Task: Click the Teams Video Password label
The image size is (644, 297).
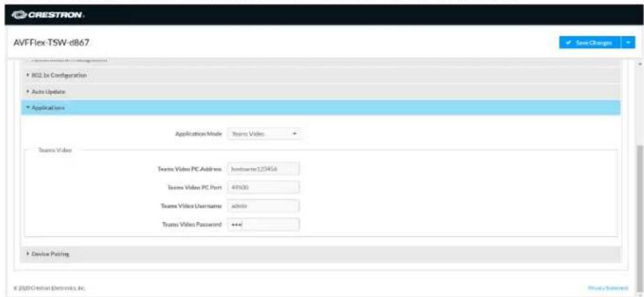Action: (x=192, y=224)
